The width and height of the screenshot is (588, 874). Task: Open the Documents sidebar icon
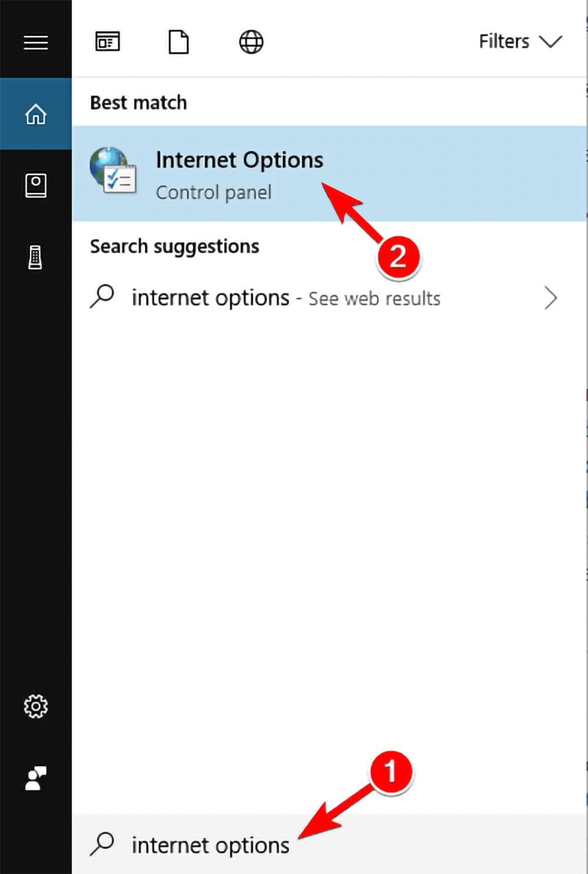(35, 185)
